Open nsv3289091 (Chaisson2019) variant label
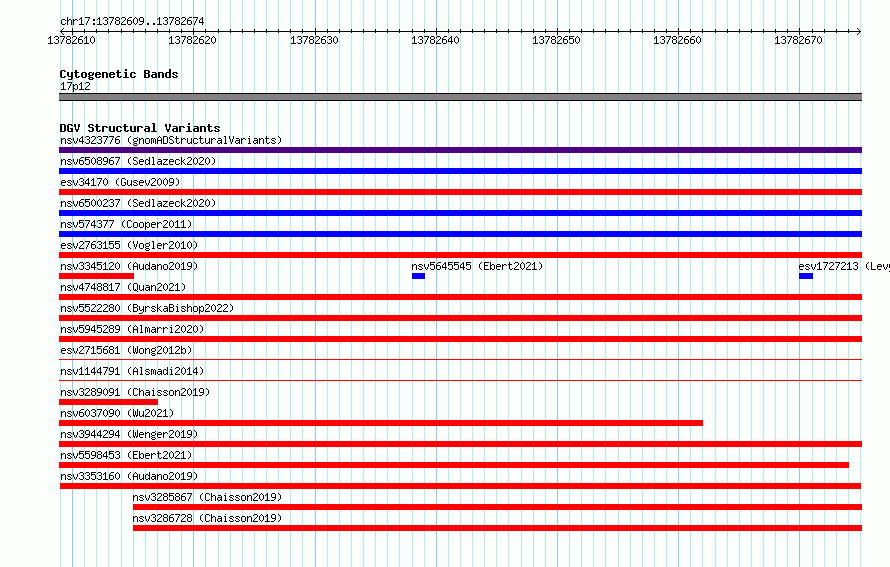This screenshot has height=567, width=890. (x=135, y=392)
